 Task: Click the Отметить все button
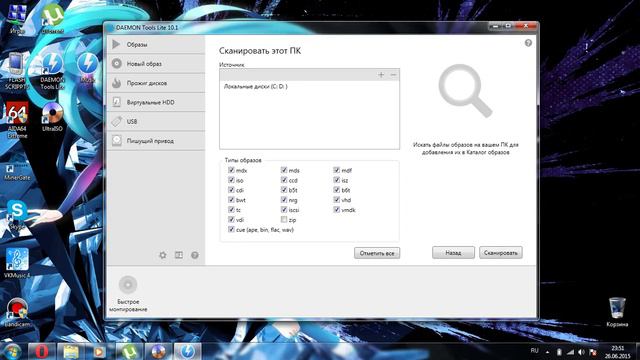pyautogui.click(x=377, y=253)
